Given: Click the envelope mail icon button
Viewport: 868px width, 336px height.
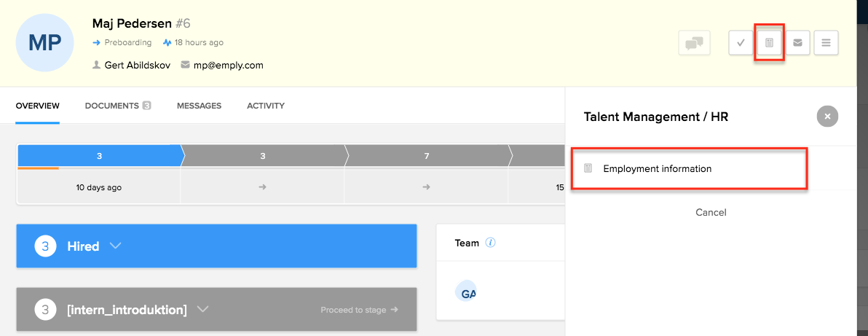Looking at the screenshot, I should click(x=797, y=43).
